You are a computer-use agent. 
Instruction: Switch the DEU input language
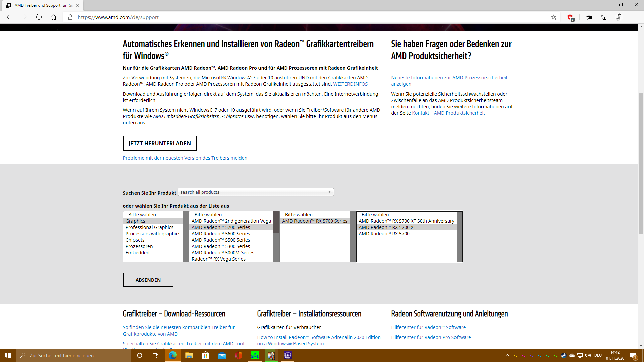(x=598, y=355)
